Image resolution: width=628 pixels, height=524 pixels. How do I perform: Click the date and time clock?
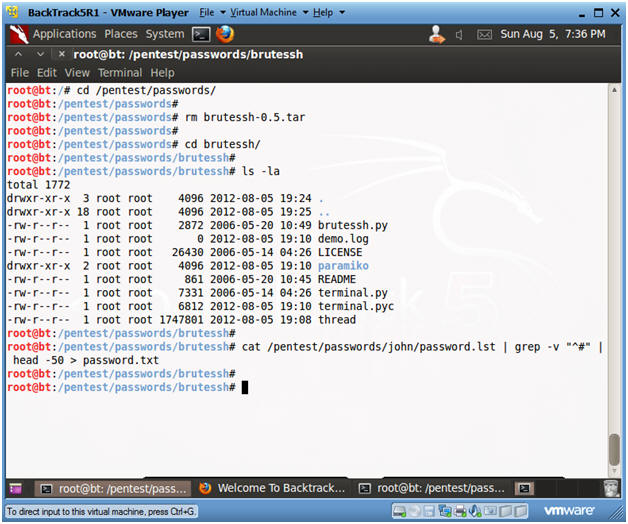coord(553,34)
